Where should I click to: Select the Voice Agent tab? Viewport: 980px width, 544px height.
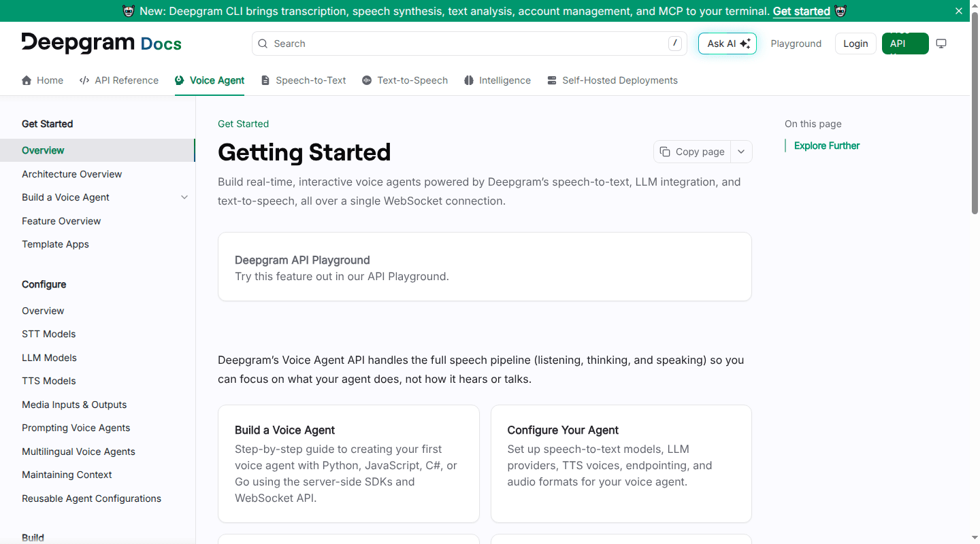click(210, 80)
